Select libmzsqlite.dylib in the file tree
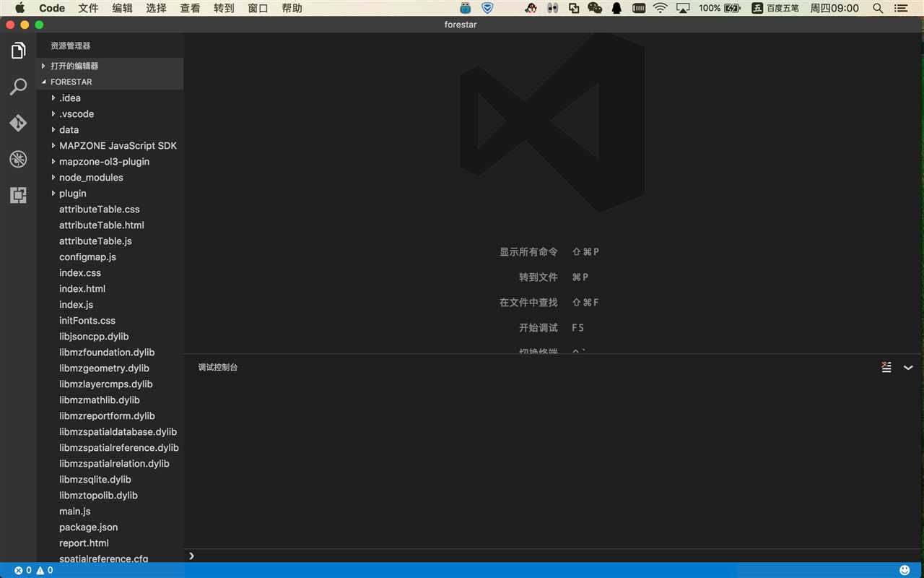 110,479
